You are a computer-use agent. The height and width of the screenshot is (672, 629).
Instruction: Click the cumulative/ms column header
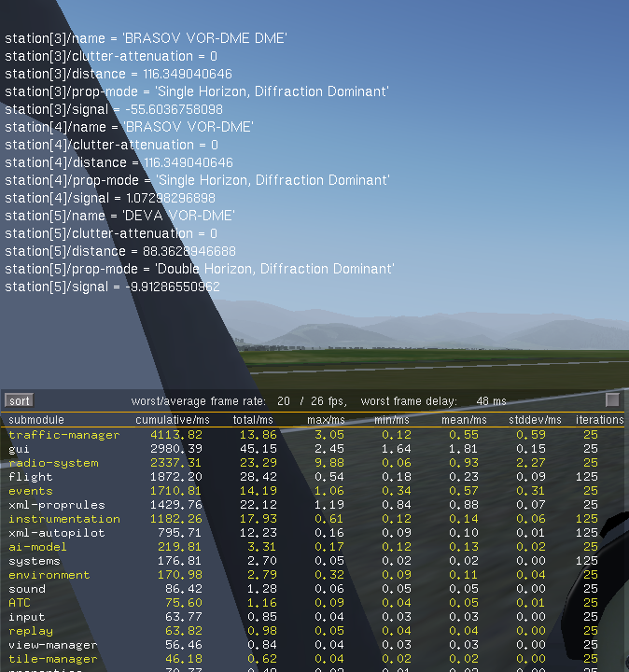click(173, 420)
